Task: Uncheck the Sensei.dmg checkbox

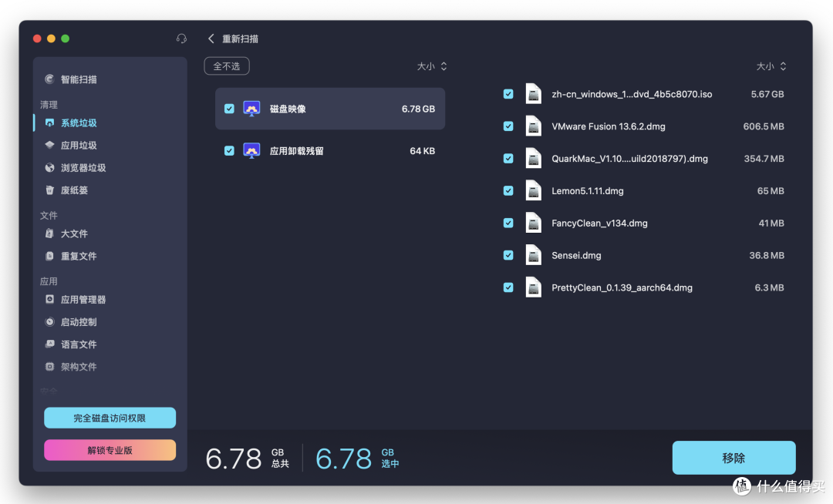Action: point(508,255)
